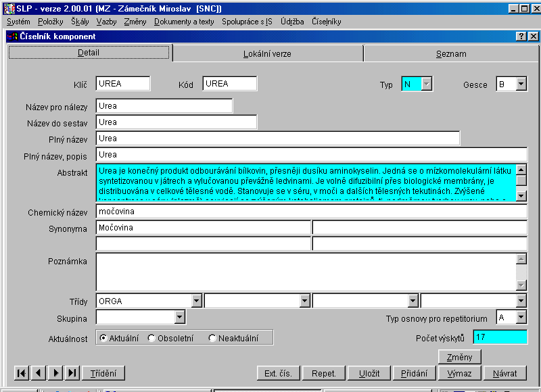Click the Návrat button
The height and width of the screenshot is (392, 541).
click(505, 373)
